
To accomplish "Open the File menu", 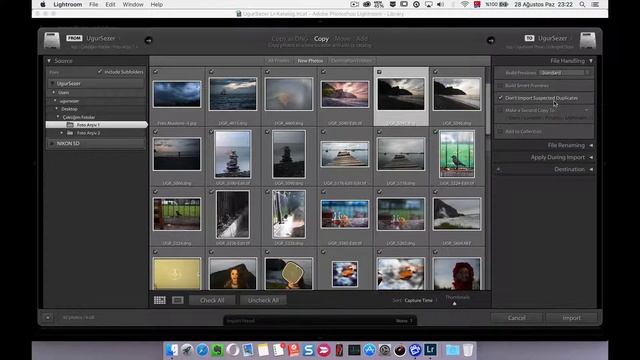I will tap(93, 4).
